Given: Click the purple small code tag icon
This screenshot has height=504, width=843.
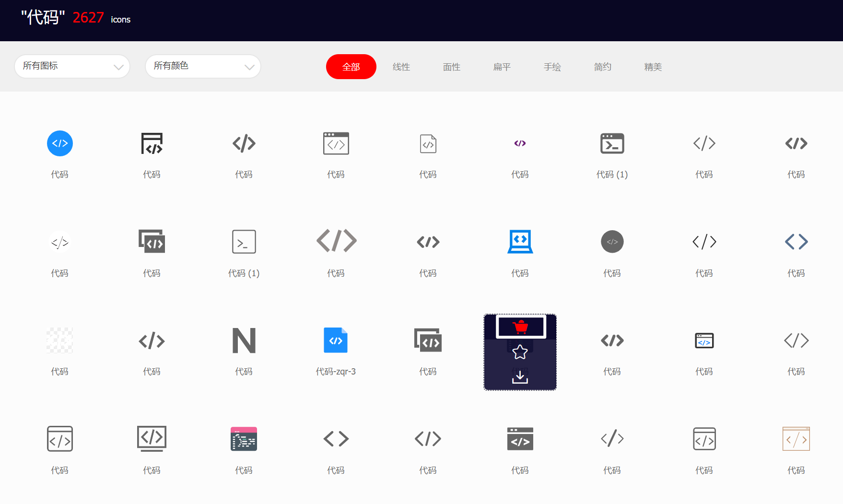Looking at the screenshot, I should pos(520,143).
